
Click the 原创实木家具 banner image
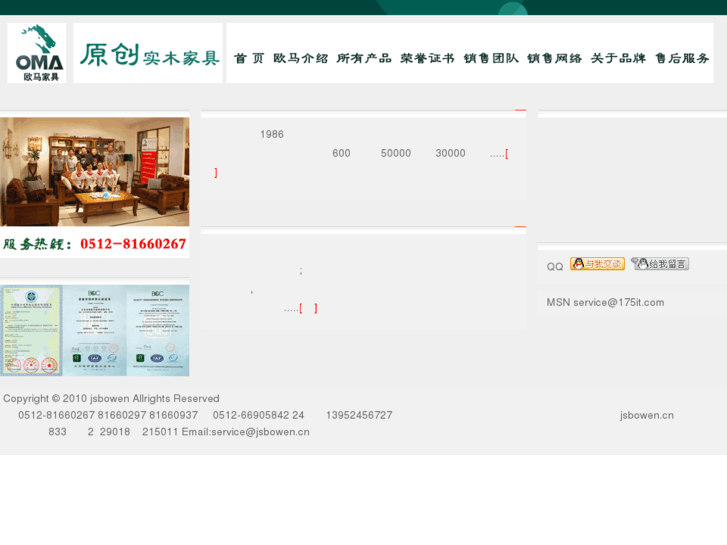point(148,53)
